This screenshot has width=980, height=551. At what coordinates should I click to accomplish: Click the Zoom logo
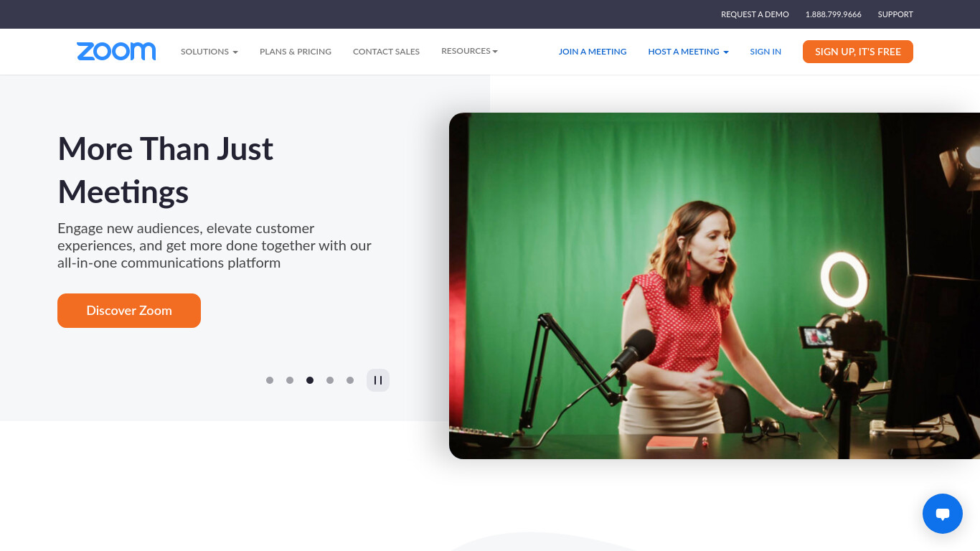pyautogui.click(x=116, y=51)
